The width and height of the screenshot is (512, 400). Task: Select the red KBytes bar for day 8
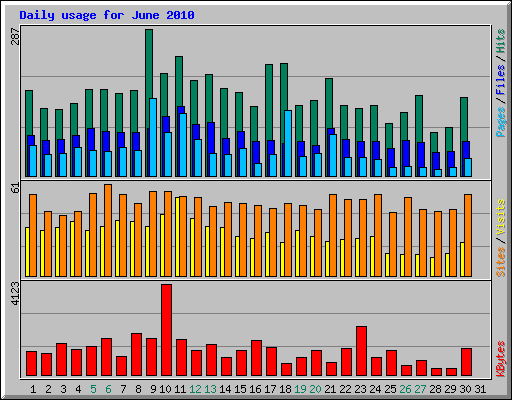point(136,354)
